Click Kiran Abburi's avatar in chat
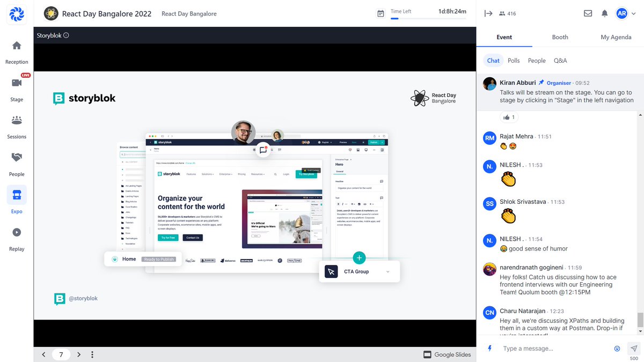Screen dimensions: 644x362 tap(489, 84)
